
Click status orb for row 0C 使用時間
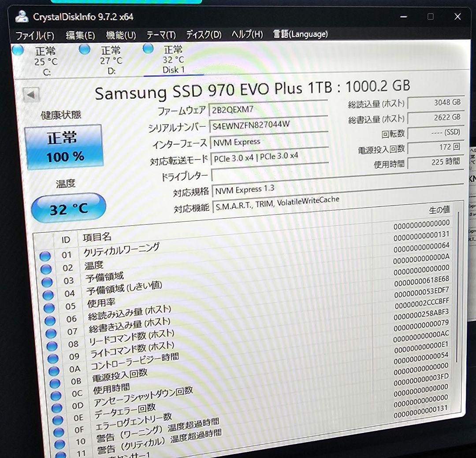[56, 396]
